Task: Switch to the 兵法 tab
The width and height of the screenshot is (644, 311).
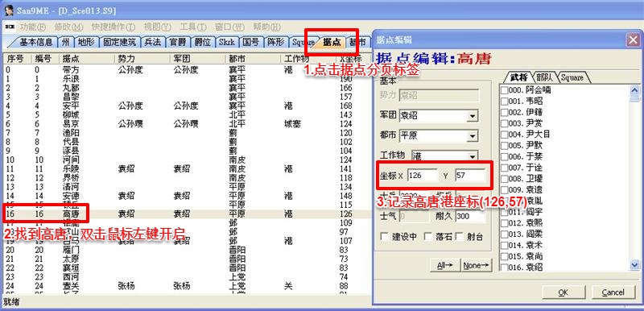Action: (154, 42)
